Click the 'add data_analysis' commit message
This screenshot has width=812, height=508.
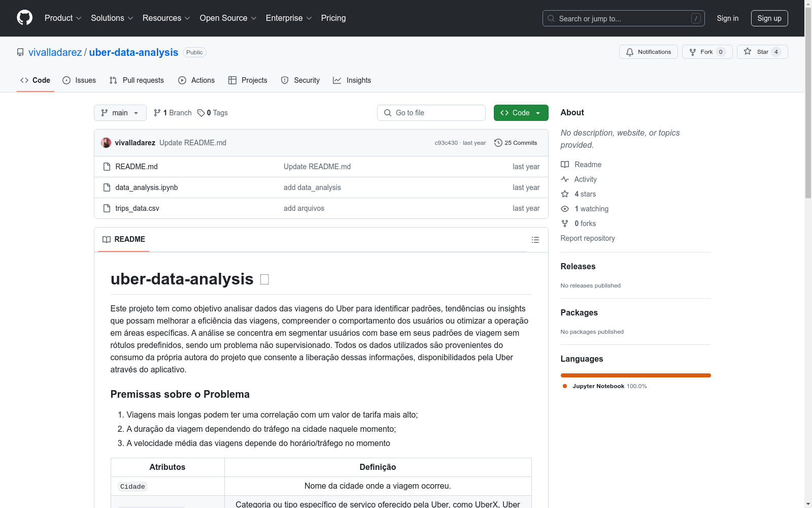tap(312, 187)
